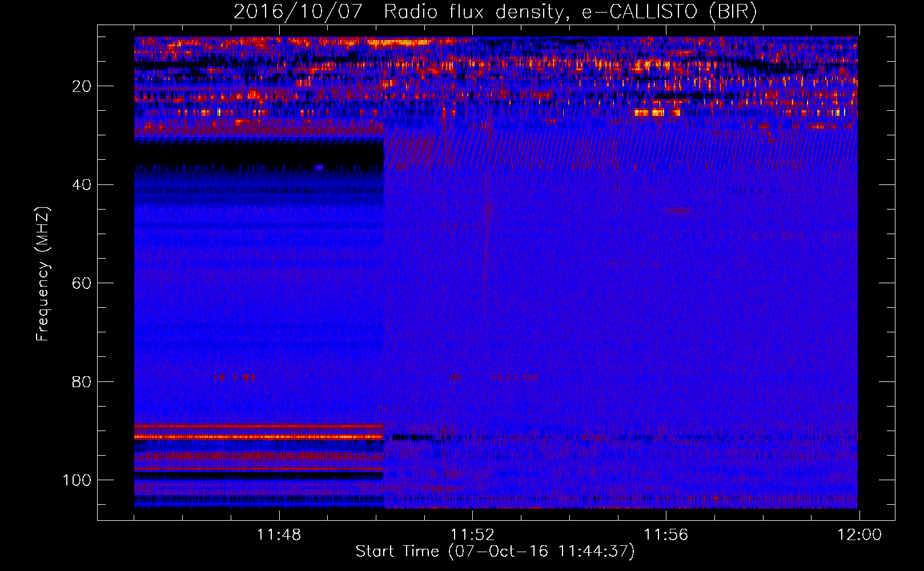Click the plot title with date 2016/10/07
Image resolution: width=924 pixels, height=571 pixels.
(495, 12)
